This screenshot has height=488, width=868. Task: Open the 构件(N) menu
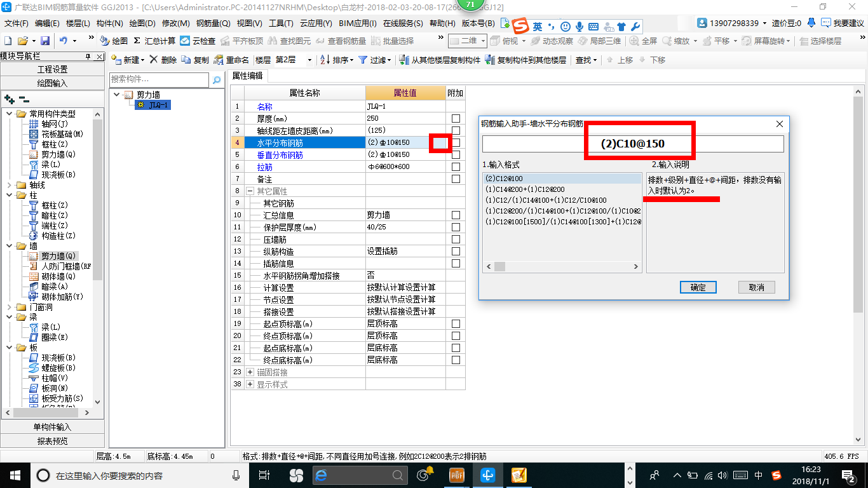click(110, 23)
